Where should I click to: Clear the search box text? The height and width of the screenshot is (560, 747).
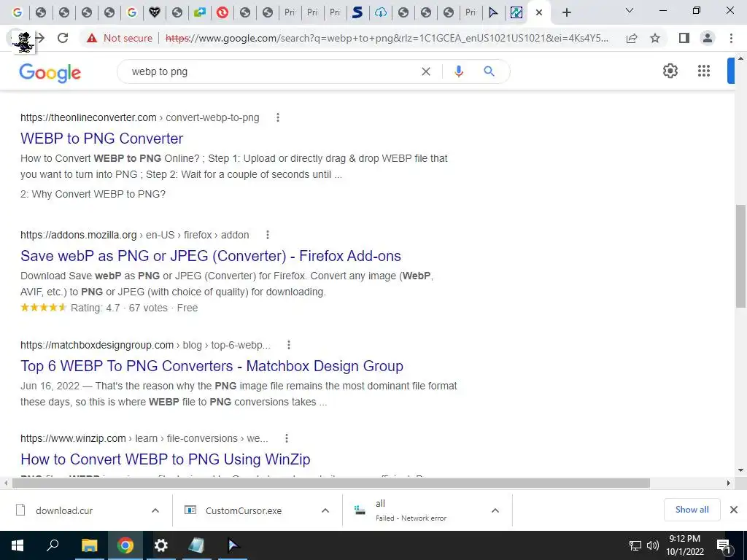pos(426,71)
